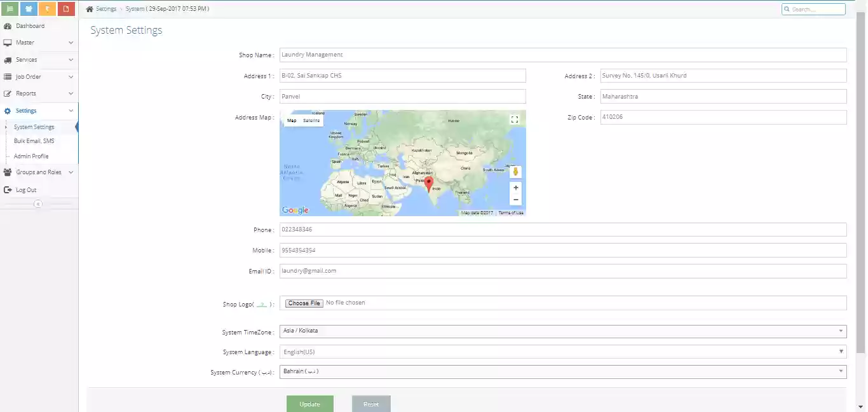Click the green list quick-access icon
Image resolution: width=868 pixels, height=412 pixels.
[x=10, y=9]
